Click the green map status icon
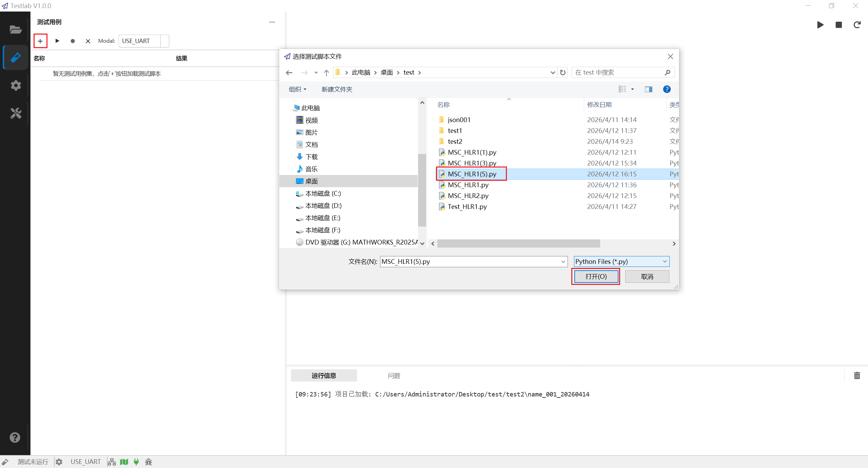Image resolution: width=868 pixels, height=468 pixels. 124,462
